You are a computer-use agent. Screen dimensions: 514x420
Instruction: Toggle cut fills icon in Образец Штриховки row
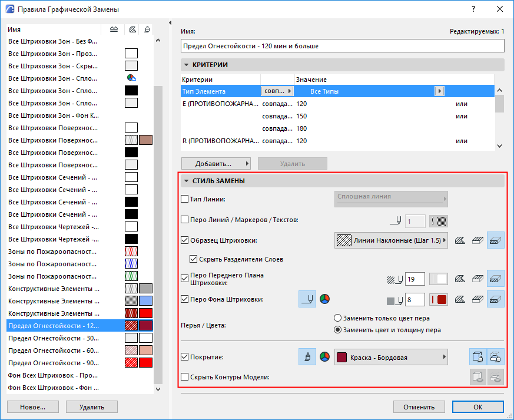(x=495, y=241)
